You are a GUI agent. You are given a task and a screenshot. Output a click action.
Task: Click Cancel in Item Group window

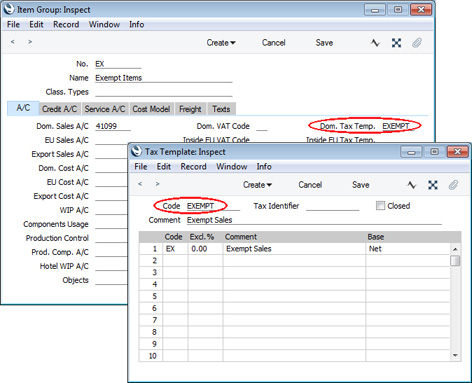tap(274, 43)
